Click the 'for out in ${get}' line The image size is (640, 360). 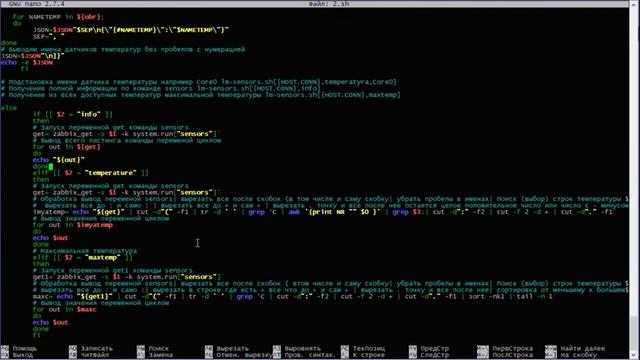[x=66, y=147]
